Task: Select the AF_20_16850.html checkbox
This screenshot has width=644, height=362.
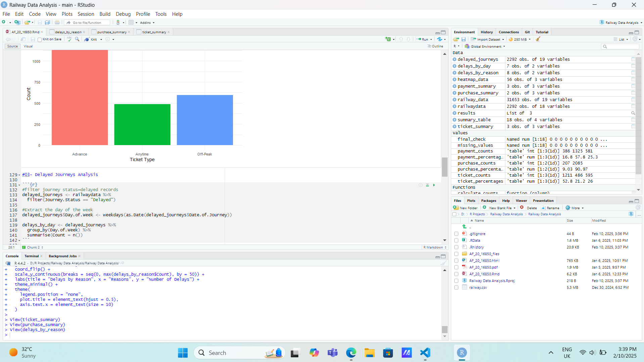Action: pyautogui.click(x=456, y=261)
